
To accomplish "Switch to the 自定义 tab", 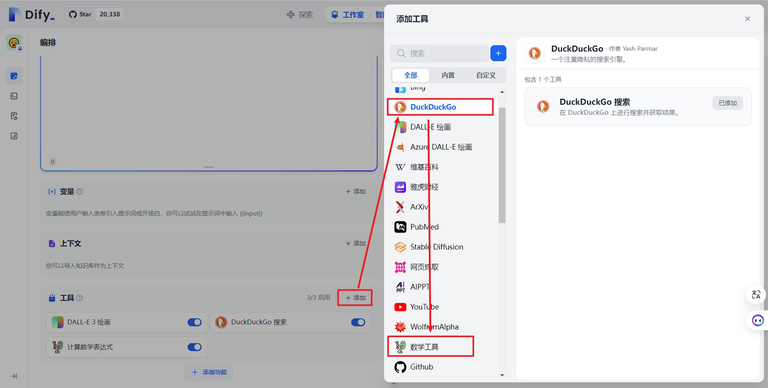I will point(486,75).
